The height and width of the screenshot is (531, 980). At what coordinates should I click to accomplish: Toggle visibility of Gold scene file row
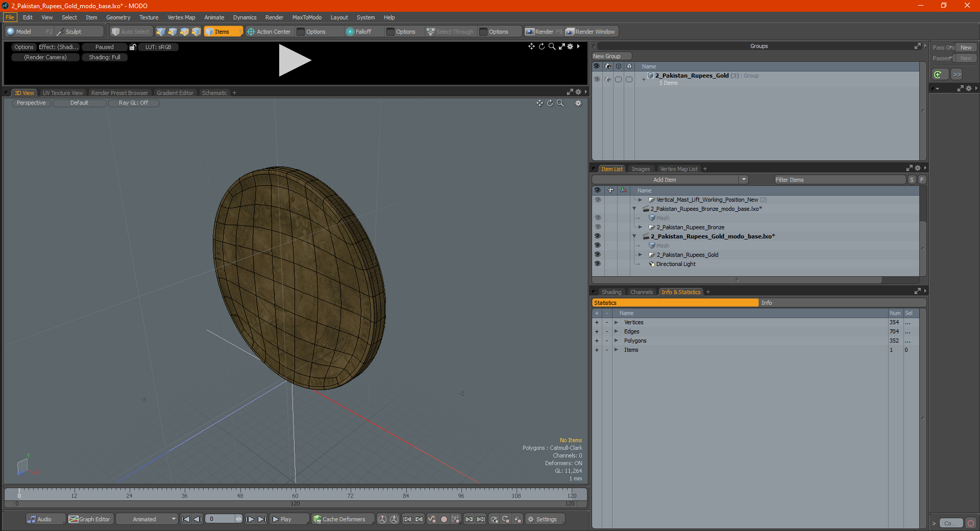597,236
